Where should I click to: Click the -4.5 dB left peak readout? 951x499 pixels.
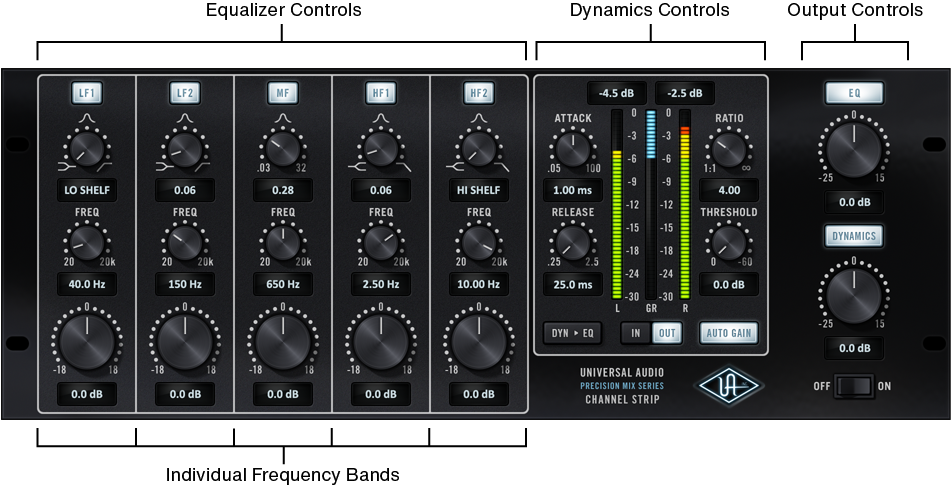(x=616, y=93)
